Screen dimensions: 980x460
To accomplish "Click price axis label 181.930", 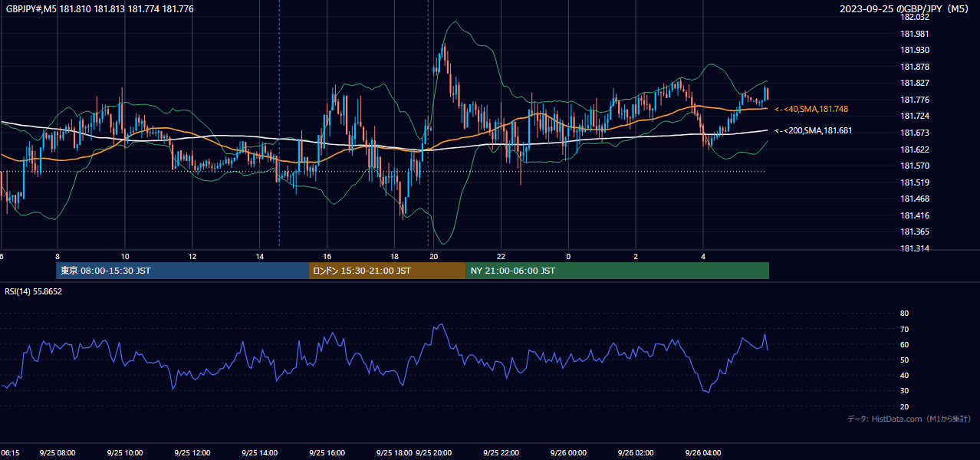I will point(916,50).
